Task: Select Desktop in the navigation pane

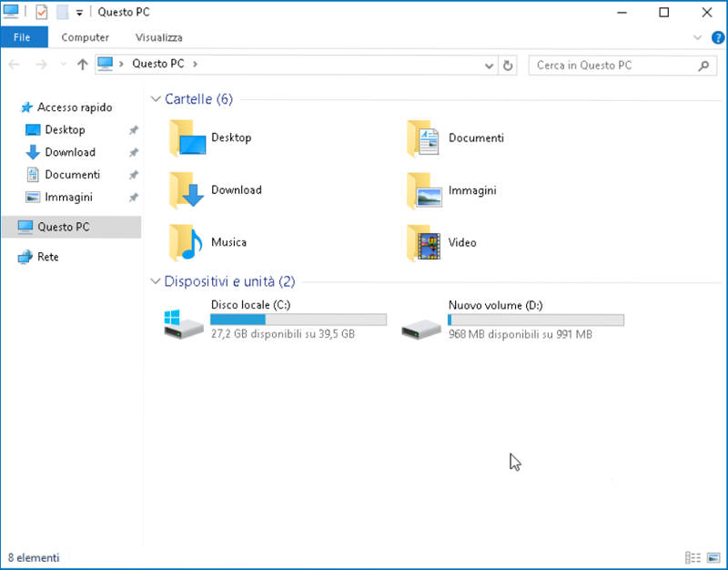Action: coord(55,129)
